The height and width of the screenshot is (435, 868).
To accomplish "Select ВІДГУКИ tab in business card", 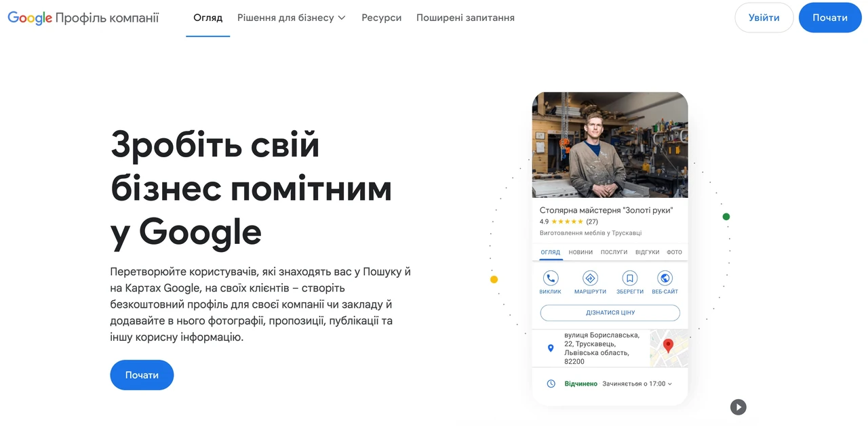I will pos(648,252).
